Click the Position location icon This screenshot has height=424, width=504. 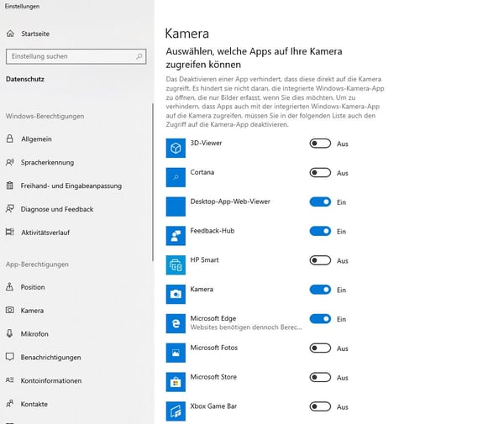pos(10,286)
